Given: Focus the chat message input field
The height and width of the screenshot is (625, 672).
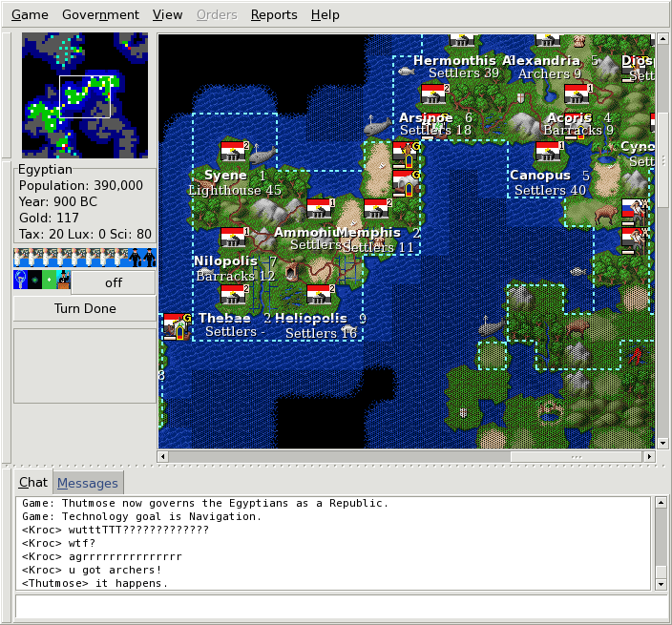Looking at the screenshot, I should coord(341,606).
